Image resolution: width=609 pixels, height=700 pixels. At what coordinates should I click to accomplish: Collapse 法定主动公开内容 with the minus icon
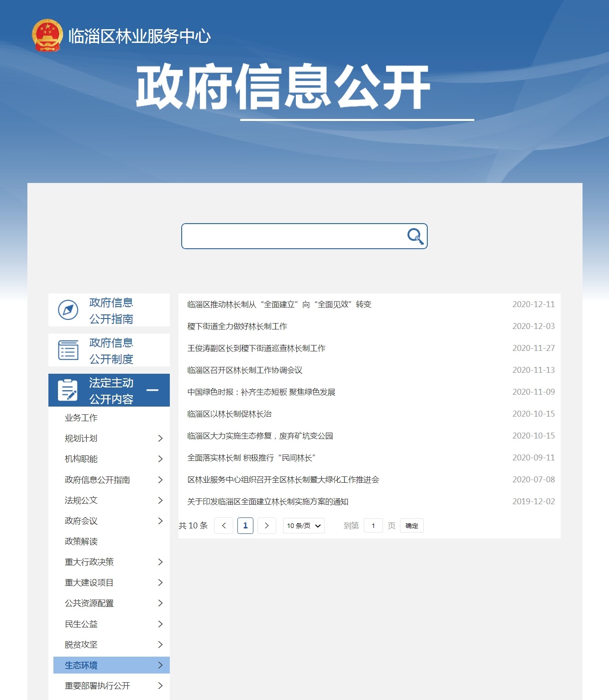pyautogui.click(x=152, y=391)
